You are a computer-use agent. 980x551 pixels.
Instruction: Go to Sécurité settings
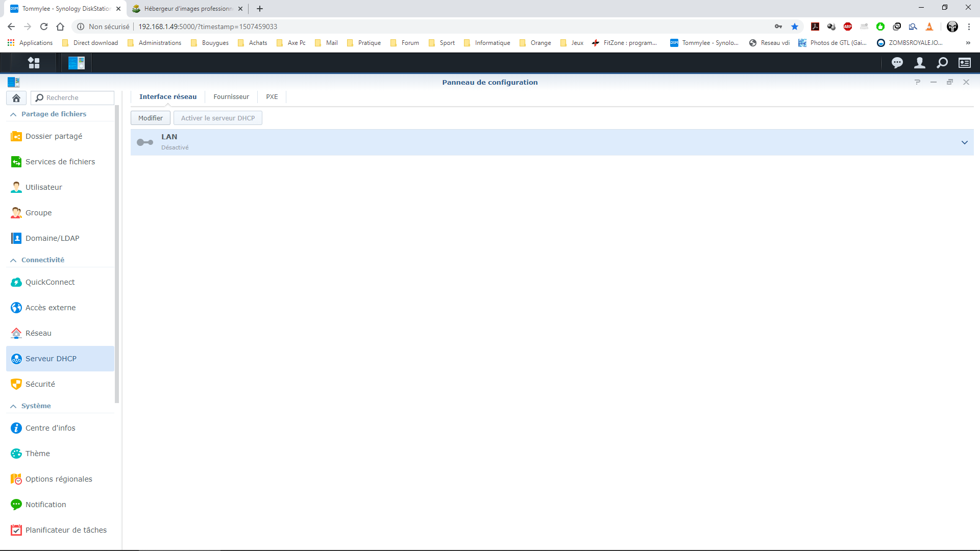40,384
